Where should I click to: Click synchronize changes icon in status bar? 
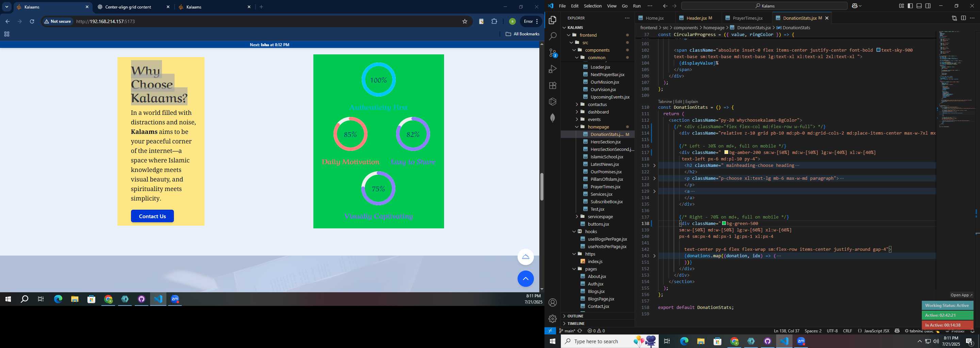tap(580, 331)
